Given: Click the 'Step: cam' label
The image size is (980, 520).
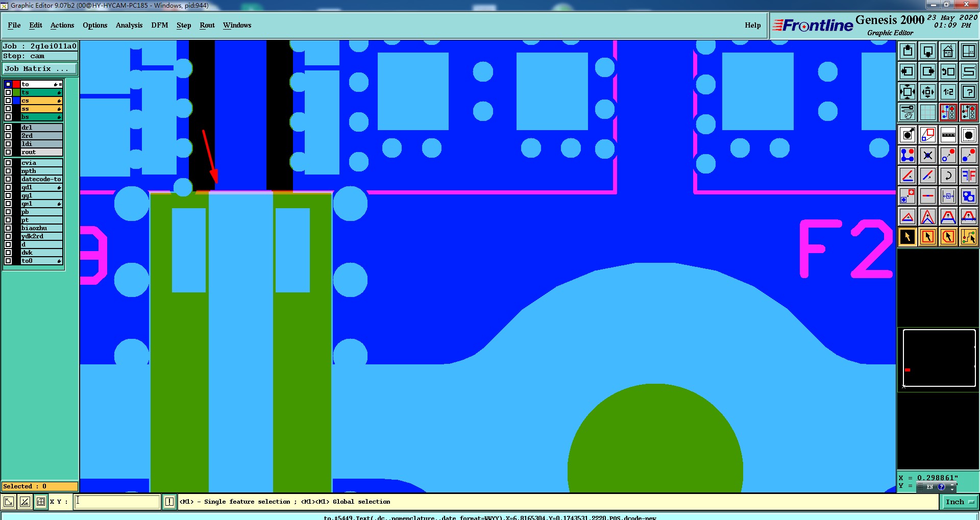Looking at the screenshot, I should [40, 56].
